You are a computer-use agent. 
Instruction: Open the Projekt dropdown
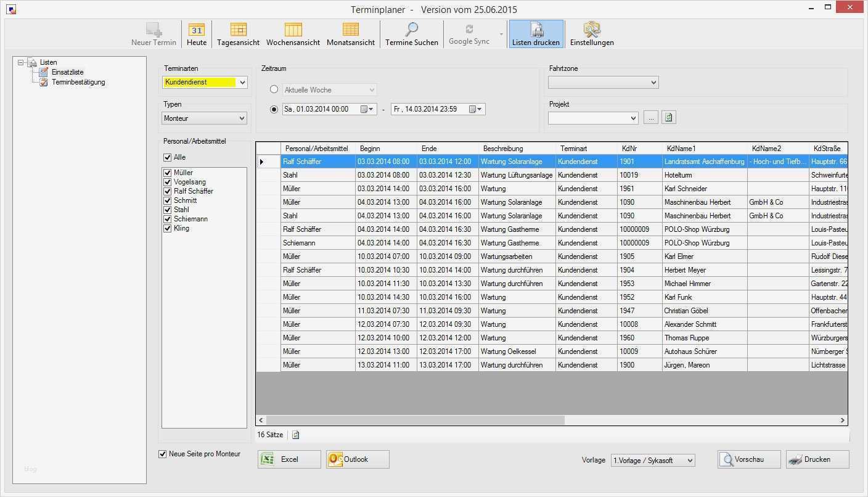pyautogui.click(x=633, y=118)
